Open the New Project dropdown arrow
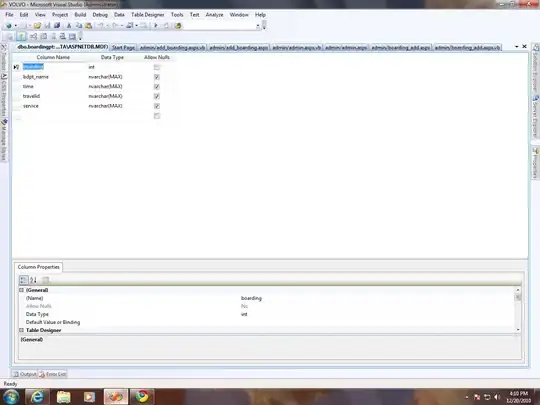This screenshot has height=405, width=540. pyautogui.click(x=15, y=25)
